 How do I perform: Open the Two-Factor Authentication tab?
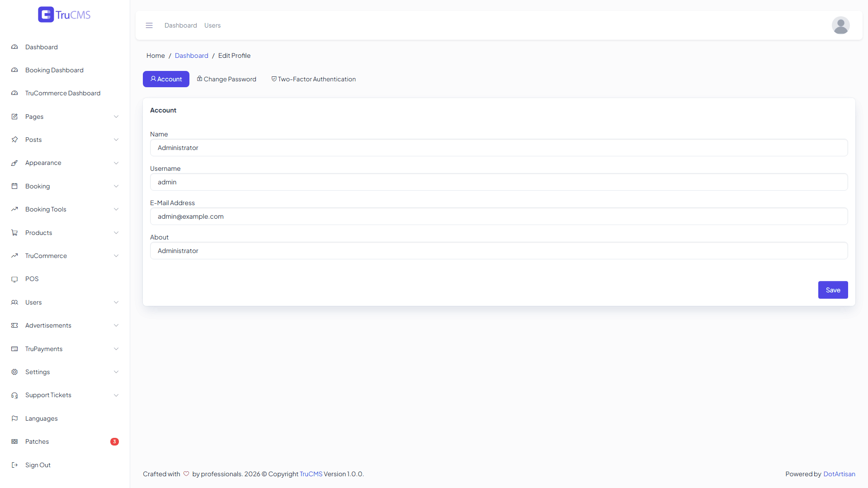(x=313, y=79)
